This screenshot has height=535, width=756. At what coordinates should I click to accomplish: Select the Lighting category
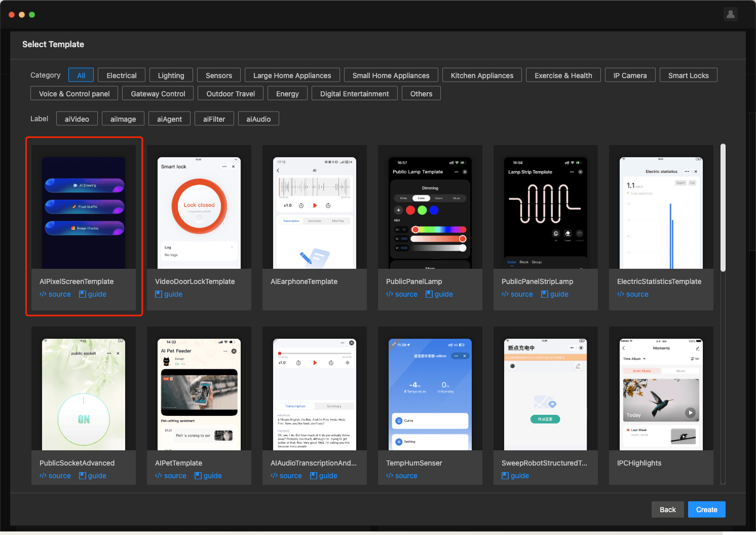171,76
